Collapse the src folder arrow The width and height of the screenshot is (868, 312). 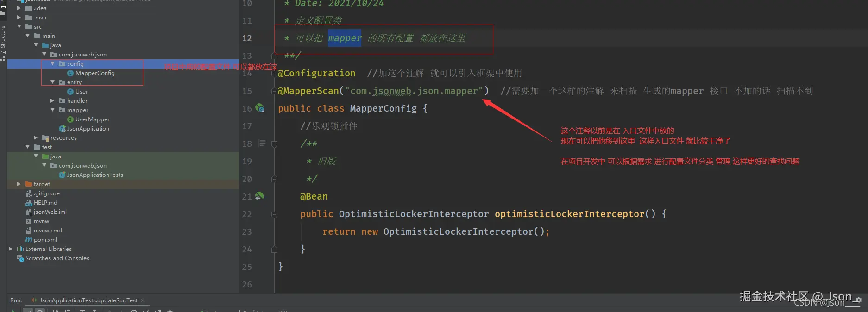[19, 27]
